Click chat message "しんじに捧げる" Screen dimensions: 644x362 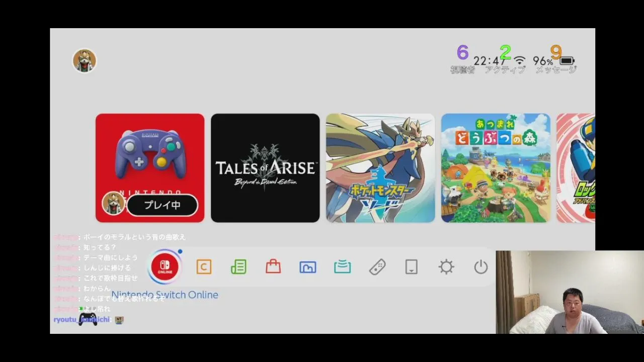(107, 268)
